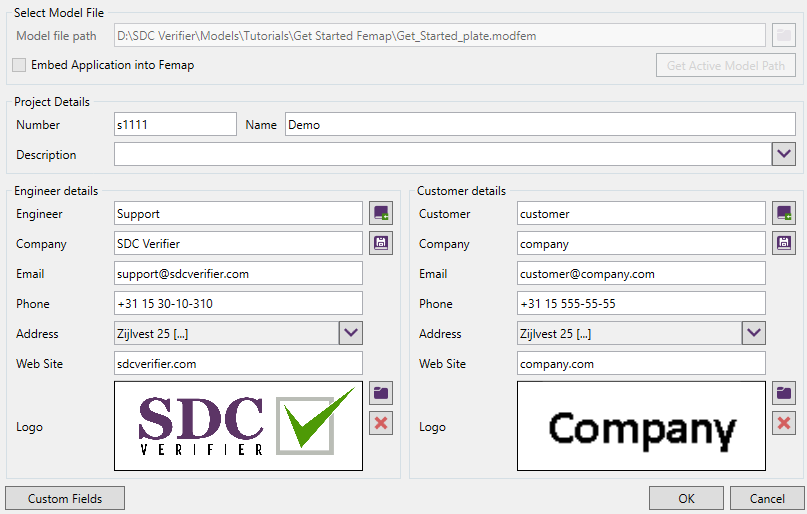Click the SDC Verifier logo preview
This screenshot has width=807, height=514.
tap(238, 426)
